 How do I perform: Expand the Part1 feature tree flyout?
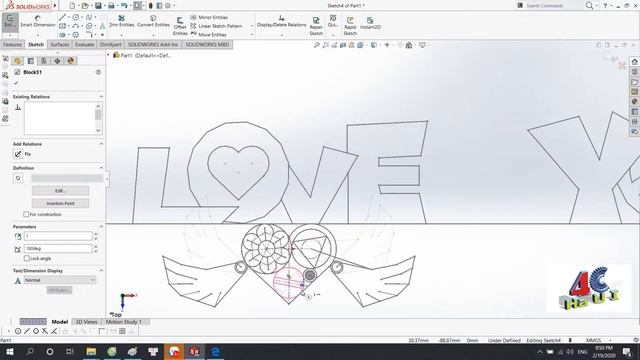click(109, 55)
